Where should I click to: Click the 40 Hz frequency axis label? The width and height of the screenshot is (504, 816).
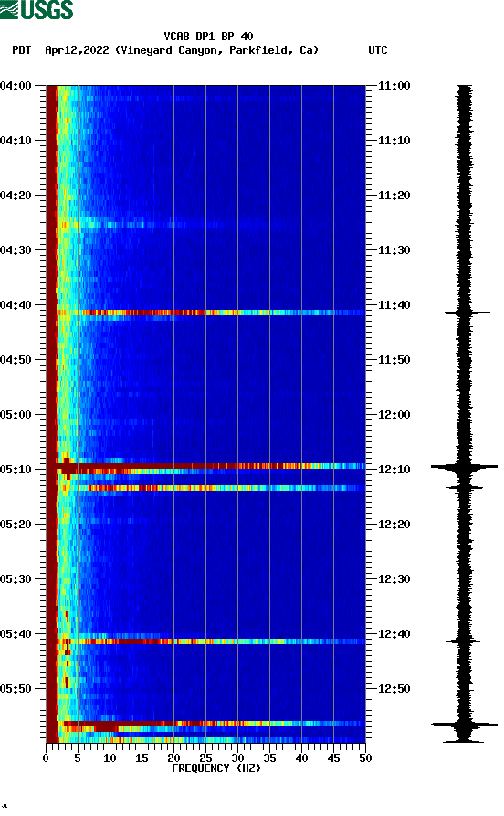[301, 758]
